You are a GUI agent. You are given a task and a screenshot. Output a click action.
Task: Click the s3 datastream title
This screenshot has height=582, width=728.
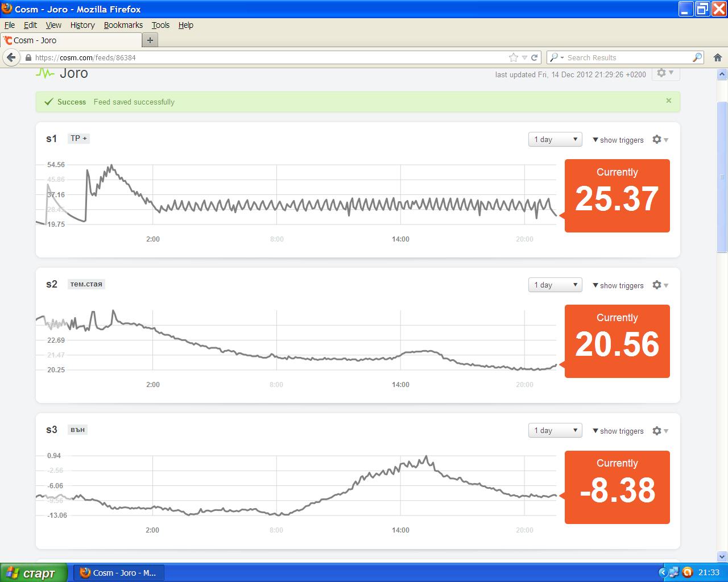(x=52, y=430)
